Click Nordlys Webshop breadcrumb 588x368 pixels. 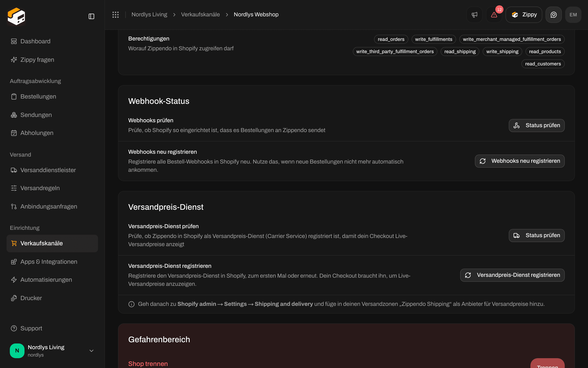(x=256, y=15)
